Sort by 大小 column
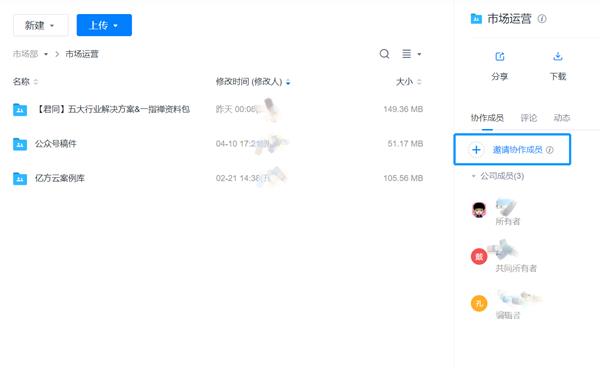Screen dimensions: 600x368 coord(409,81)
